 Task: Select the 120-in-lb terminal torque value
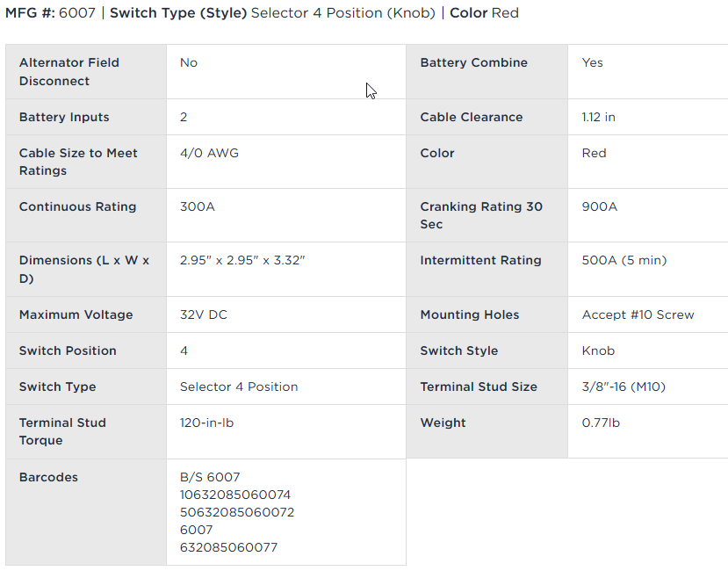206,423
